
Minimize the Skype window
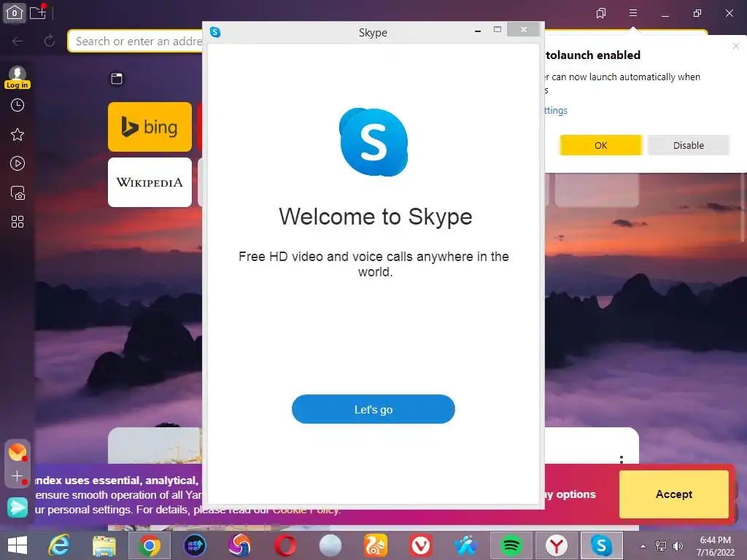coord(477,31)
